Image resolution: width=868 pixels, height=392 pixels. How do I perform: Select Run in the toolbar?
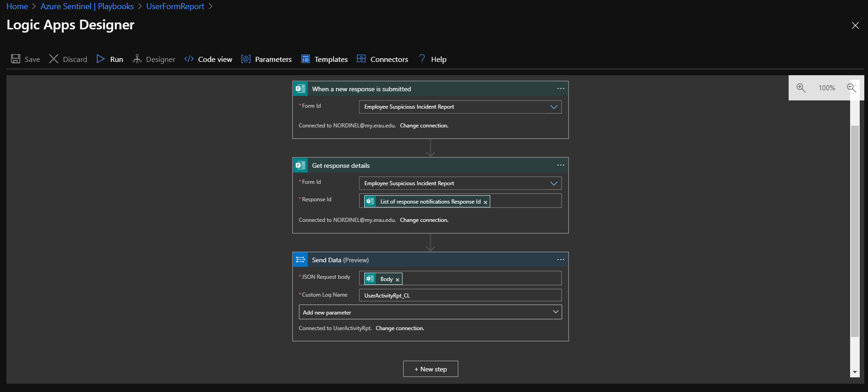[117, 59]
